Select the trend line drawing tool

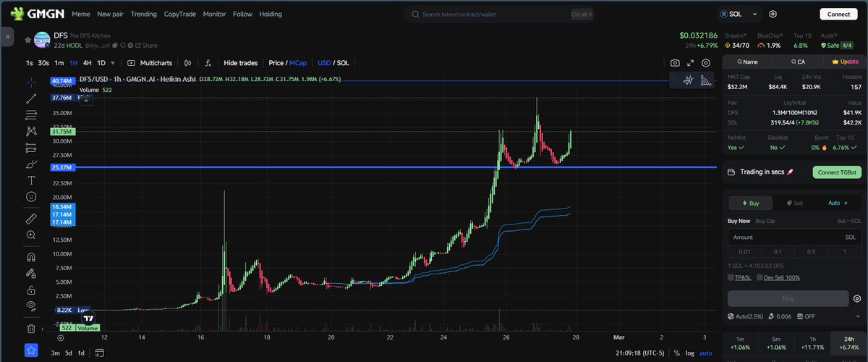point(31,98)
